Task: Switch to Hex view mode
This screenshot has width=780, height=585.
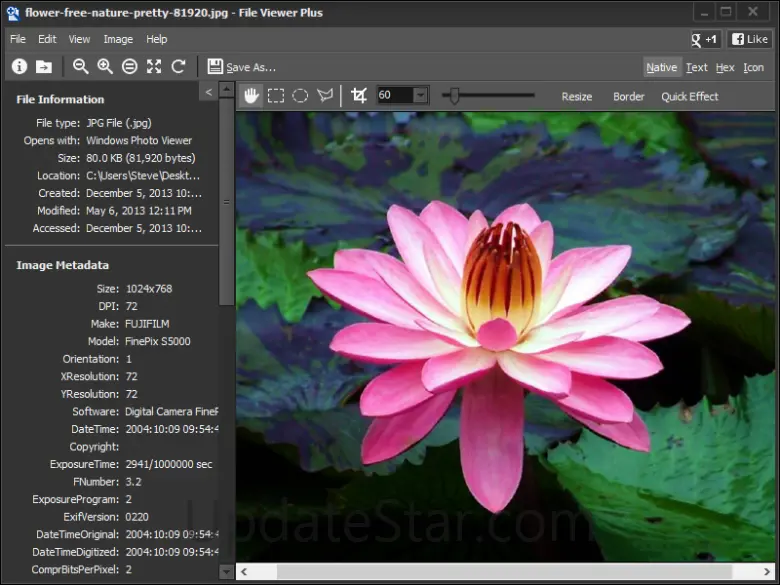Action: (725, 67)
